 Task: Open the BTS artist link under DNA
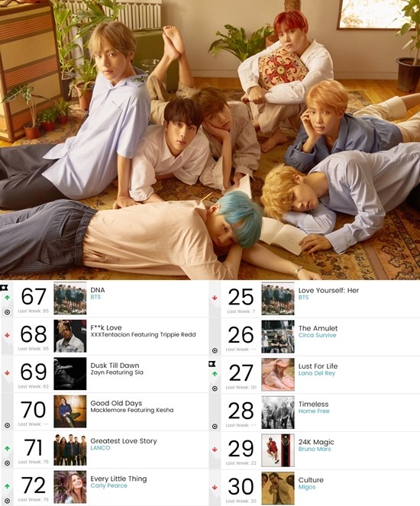pyautogui.click(x=95, y=297)
